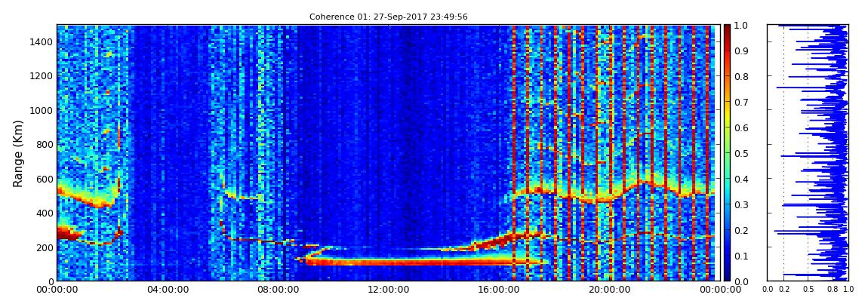Click the blue coherence profile line plot
The height and width of the screenshot is (307, 868).
(808, 152)
